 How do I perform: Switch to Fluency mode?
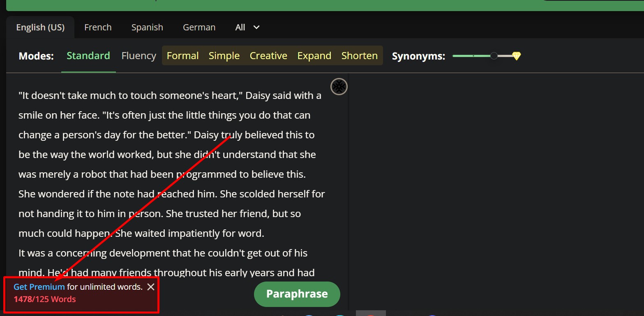pyautogui.click(x=138, y=55)
